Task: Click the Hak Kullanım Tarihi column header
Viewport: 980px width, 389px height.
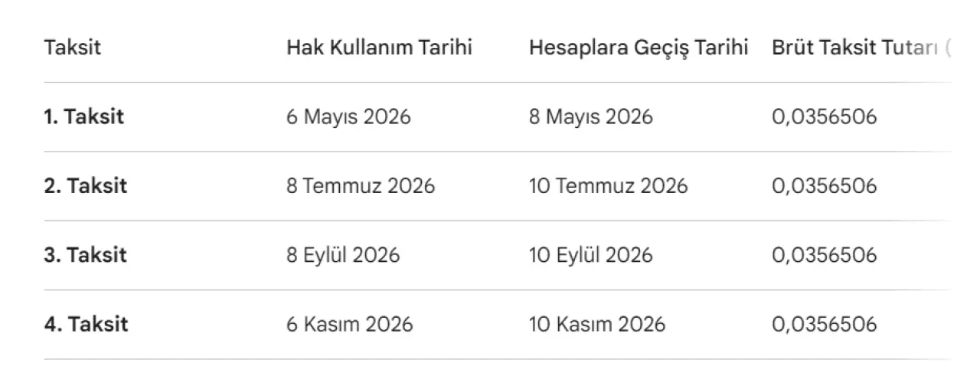Action: tap(379, 47)
